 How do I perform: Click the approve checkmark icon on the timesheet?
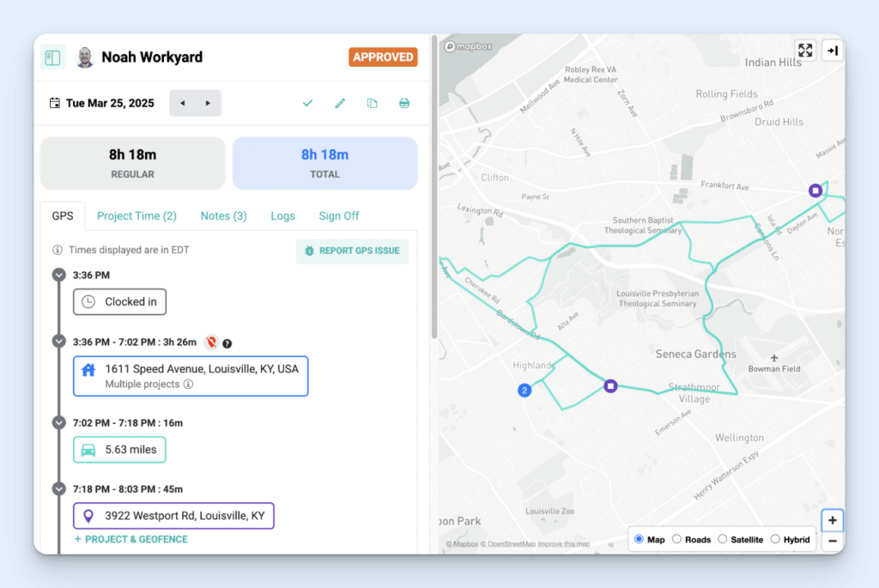(307, 102)
